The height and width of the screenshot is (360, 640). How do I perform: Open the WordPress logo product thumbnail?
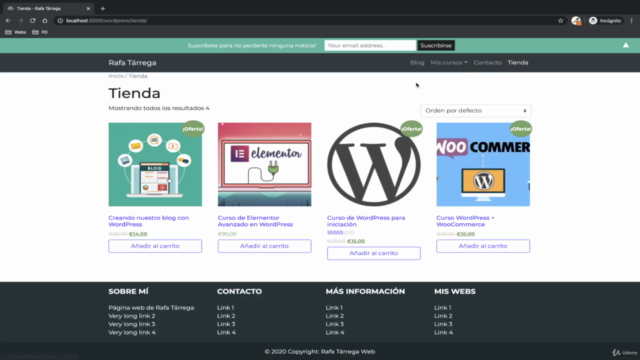373,164
